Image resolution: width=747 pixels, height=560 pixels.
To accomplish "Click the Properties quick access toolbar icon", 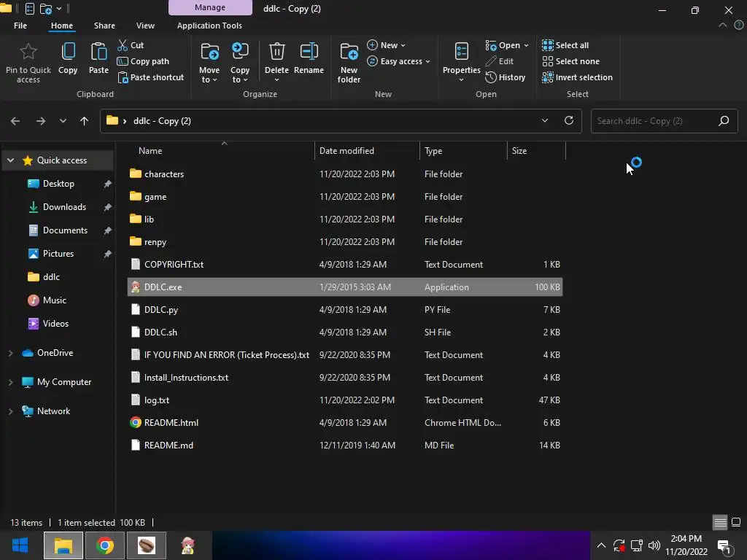I will pyautogui.click(x=29, y=9).
